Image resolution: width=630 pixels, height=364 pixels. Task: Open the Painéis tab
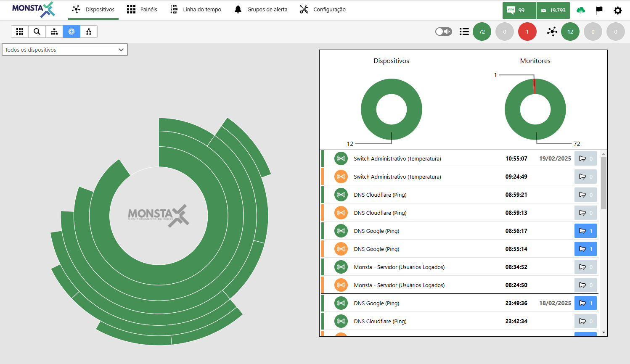tap(142, 10)
